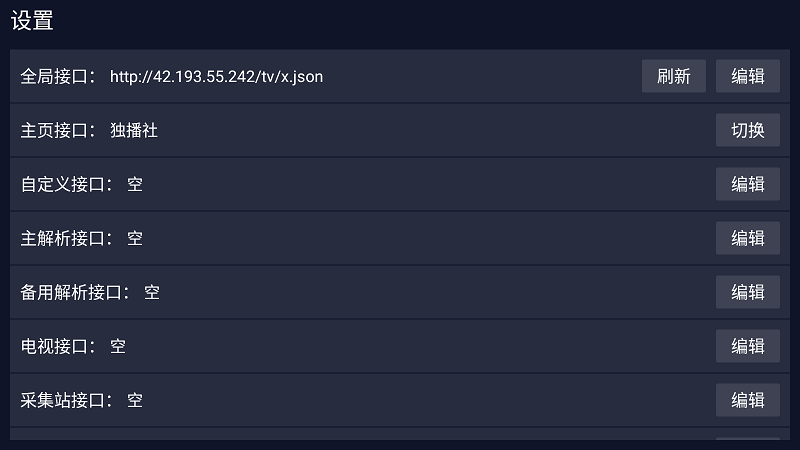Click the 自定义接口 label
Image resolution: width=800 pixels, height=450 pixels.
(x=66, y=184)
